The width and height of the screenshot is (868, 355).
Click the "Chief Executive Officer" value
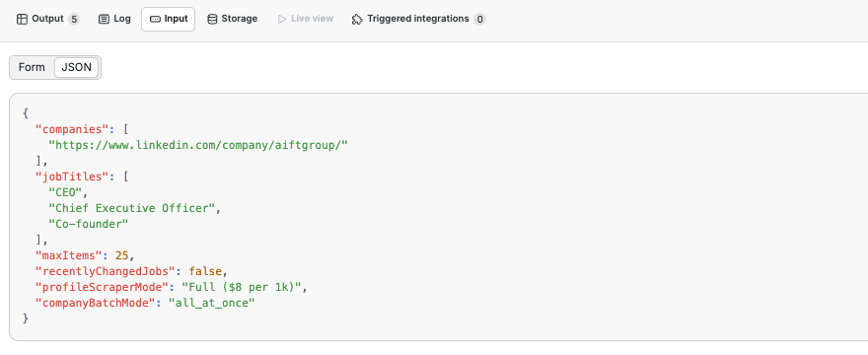(132, 208)
